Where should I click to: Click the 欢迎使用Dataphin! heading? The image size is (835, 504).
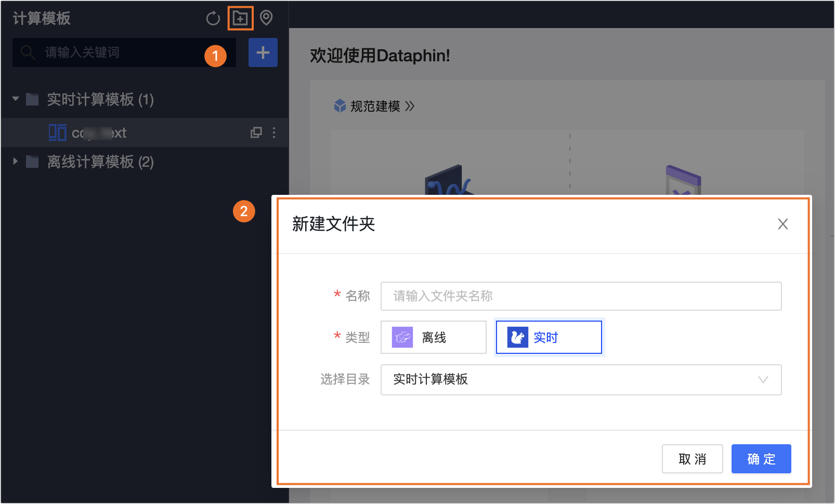click(x=380, y=56)
